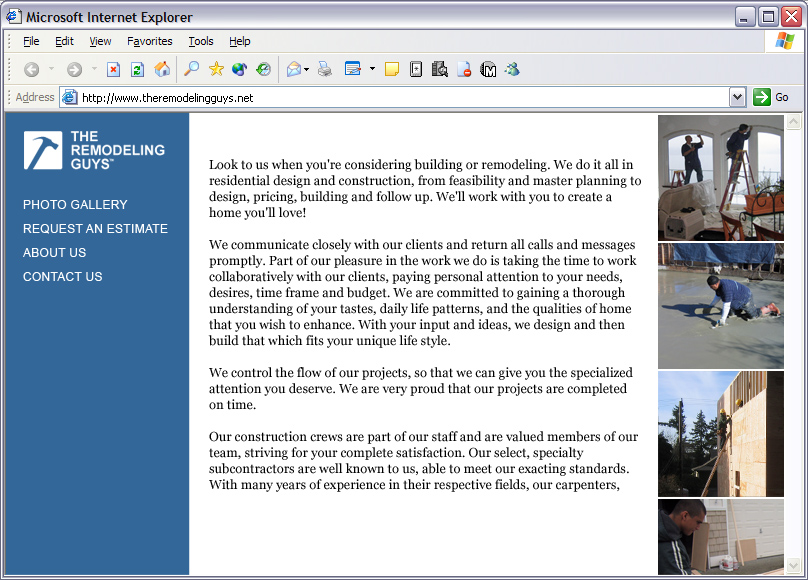Image resolution: width=808 pixels, height=580 pixels.
Task: Click in the address URL field
Action: [x=400, y=98]
